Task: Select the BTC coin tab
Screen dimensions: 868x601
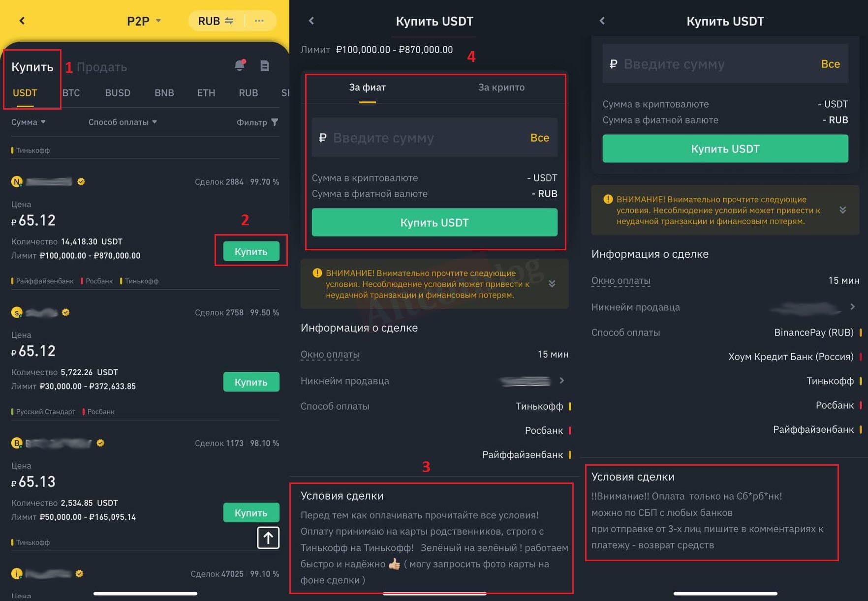Action: pos(71,93)
